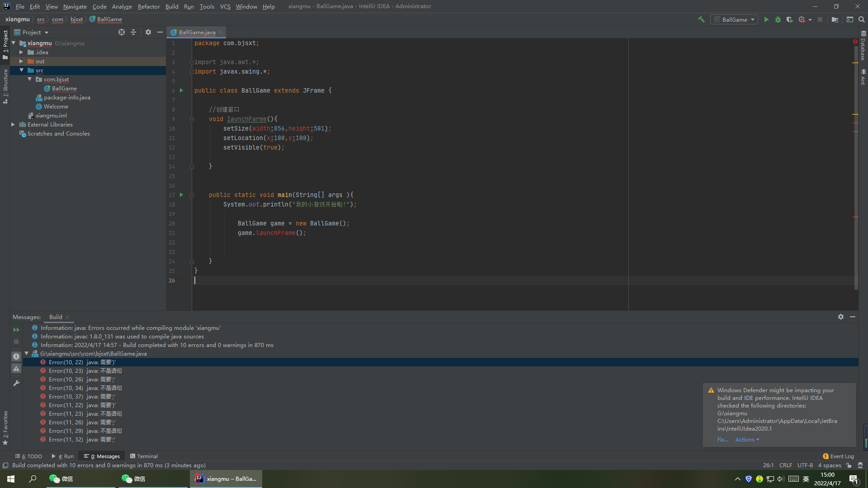Open the Event Log button

tap(838, 456)
